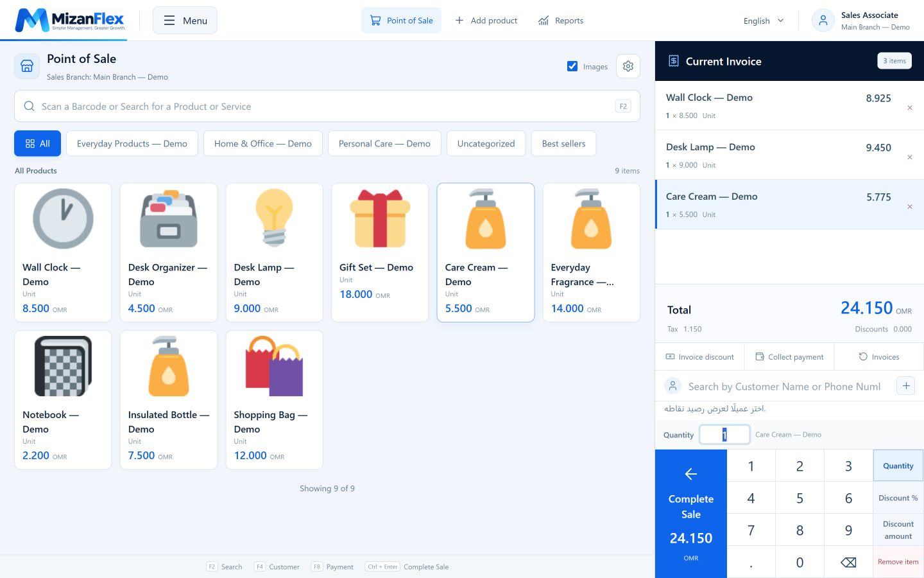Tap keypad digit 8
The height and width of the screenshot is (578, 924).
(x=800, y=530)
